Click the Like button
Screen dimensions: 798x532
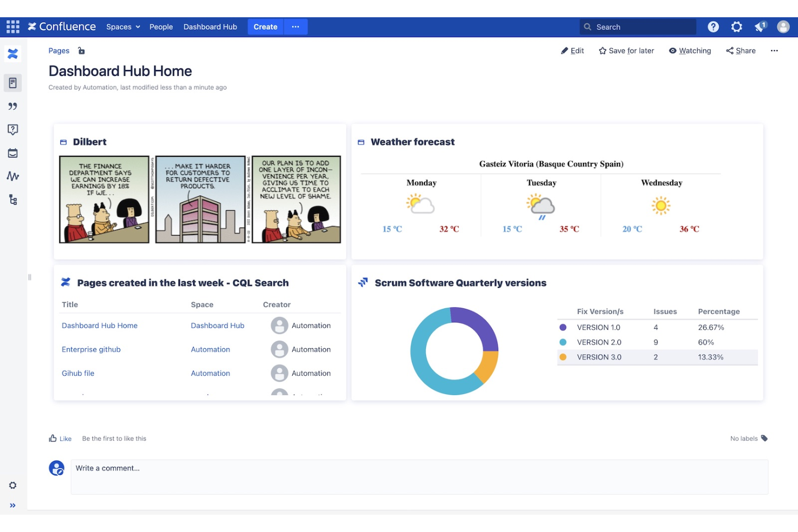coord(60,439)
